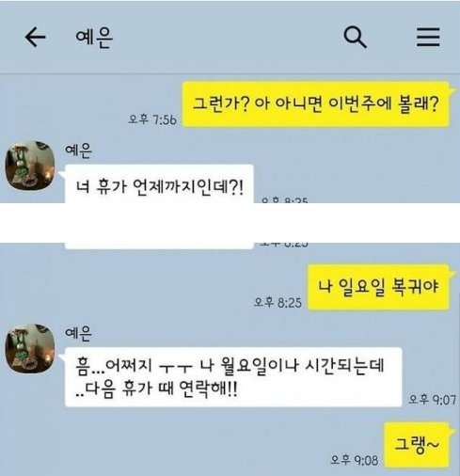Select the white bubble '너 휴가 언제까지인데?!'
The image size is (460, 476).
point(159,183)
